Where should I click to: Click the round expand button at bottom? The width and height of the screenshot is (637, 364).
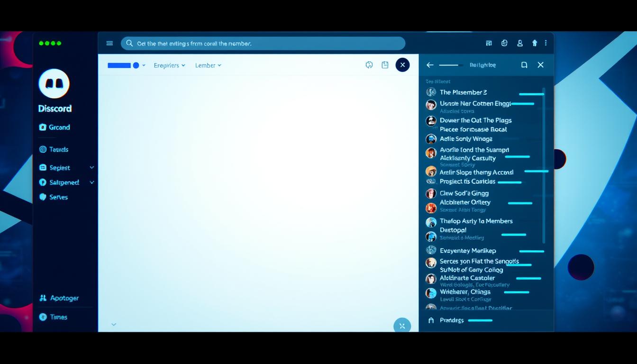pyautogui.click(x=402, y=326)
